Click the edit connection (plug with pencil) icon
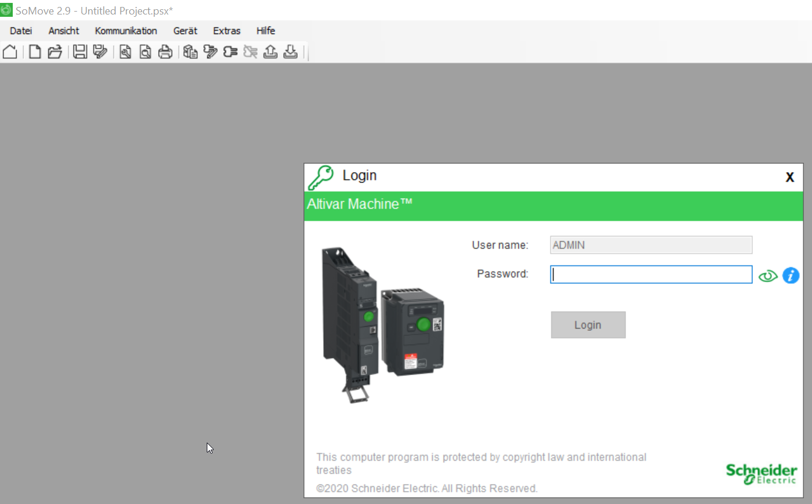Viewport: 812px width, 504px height. click(x=210, y=52)
